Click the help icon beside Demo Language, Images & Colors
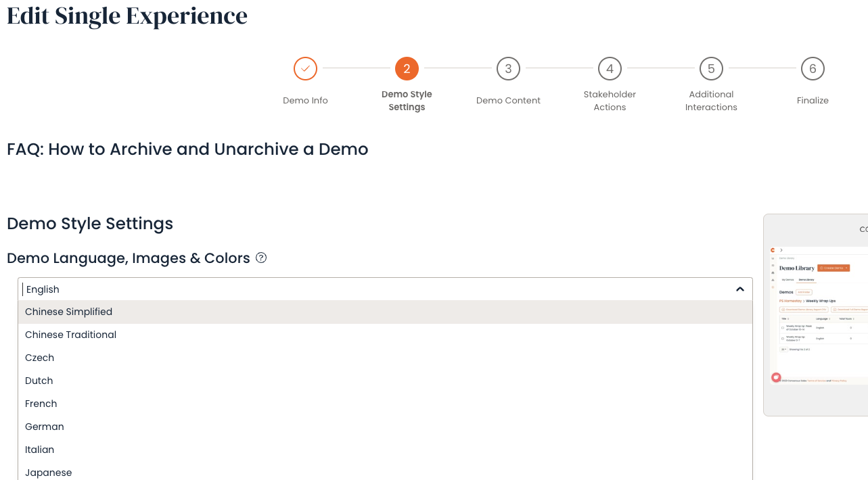 click(x=261, y=258)
